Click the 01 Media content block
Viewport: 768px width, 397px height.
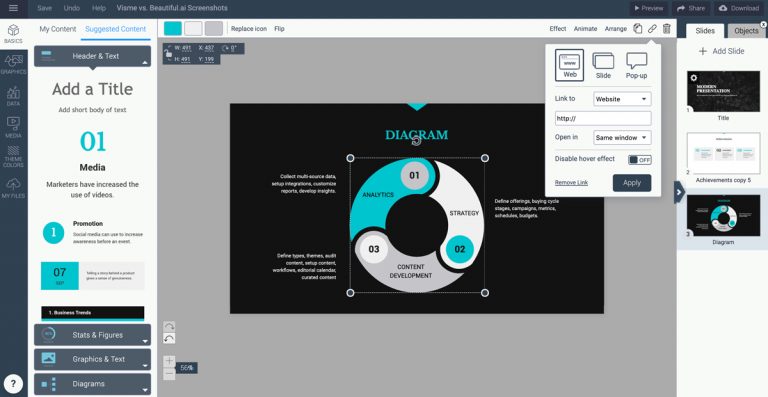[x=93, y=164]
